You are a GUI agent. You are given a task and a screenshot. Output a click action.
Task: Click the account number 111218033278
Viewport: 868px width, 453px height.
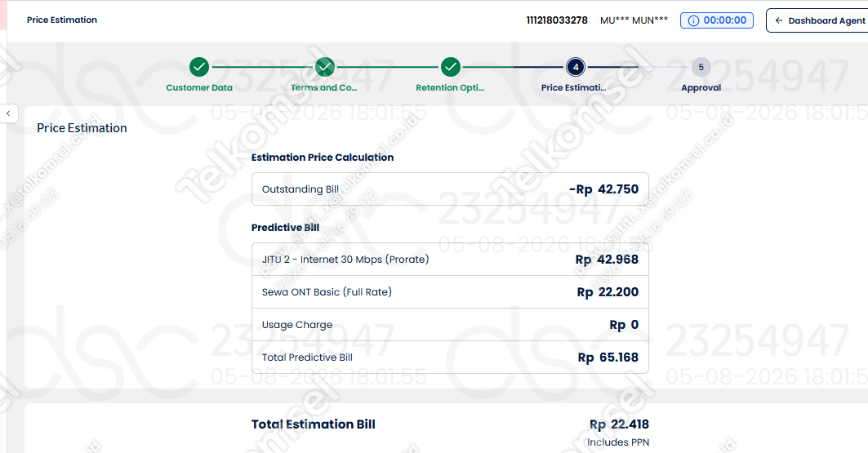[557, 20]
